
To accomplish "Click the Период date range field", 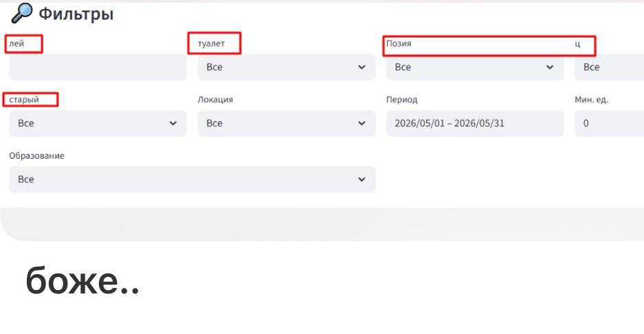I will (475, 123).
